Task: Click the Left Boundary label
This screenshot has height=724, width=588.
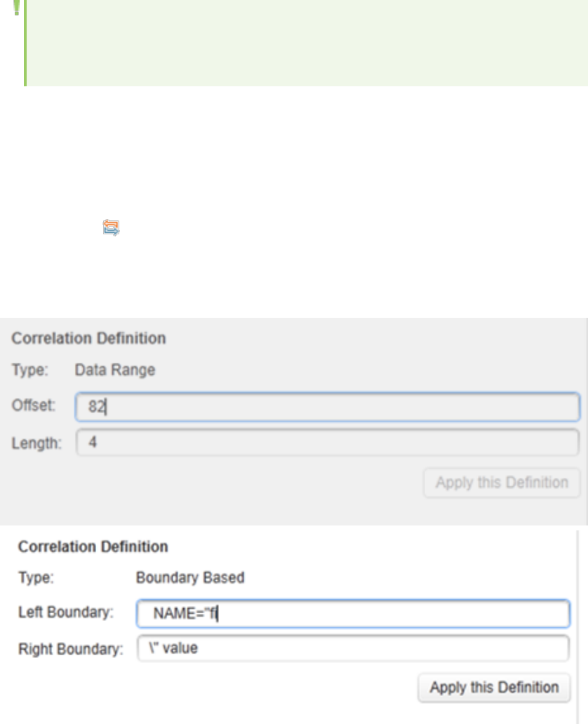Action: pyautogui.click(x=66, y=612)
